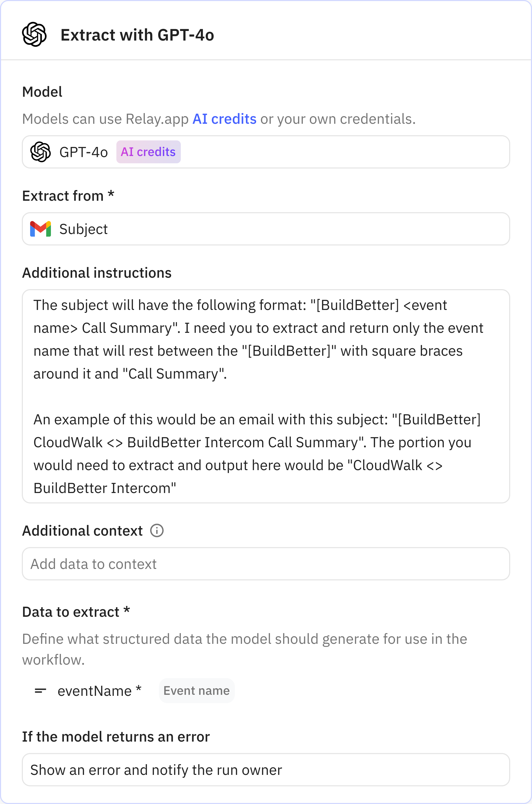Select the Model section label
Viewport: 532px width, 804px height.
tap(42, 91)
